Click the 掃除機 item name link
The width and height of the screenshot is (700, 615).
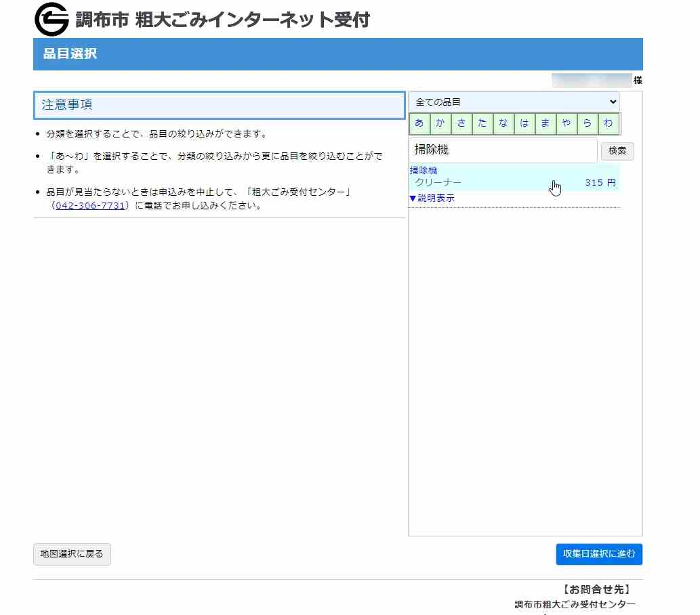424,171
